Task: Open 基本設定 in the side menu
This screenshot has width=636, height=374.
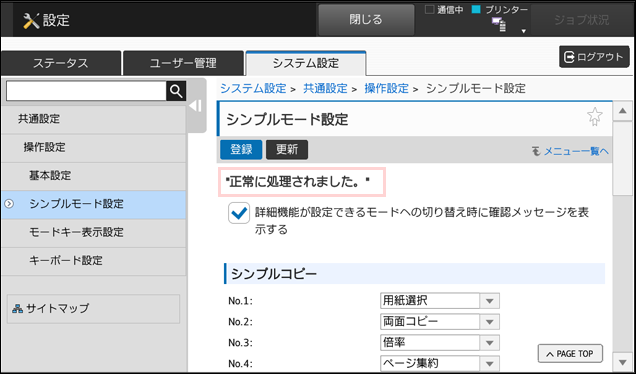Action: pos(94,176)
